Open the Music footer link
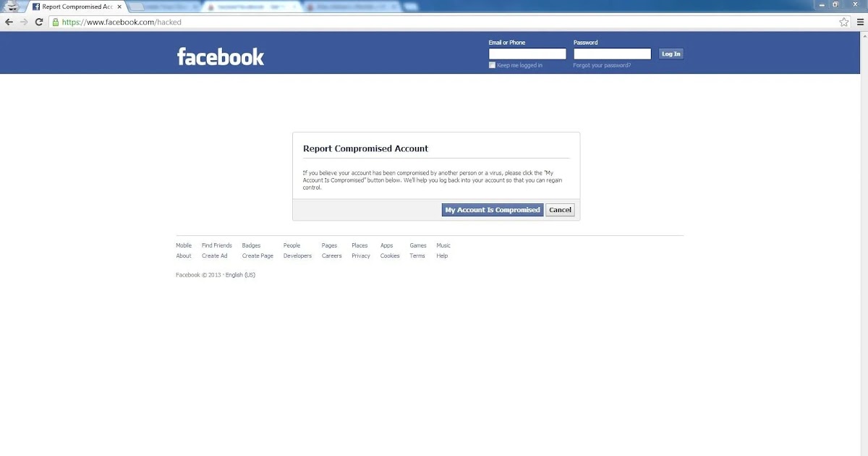Screen dimensions: 868x456 point(443,245)
